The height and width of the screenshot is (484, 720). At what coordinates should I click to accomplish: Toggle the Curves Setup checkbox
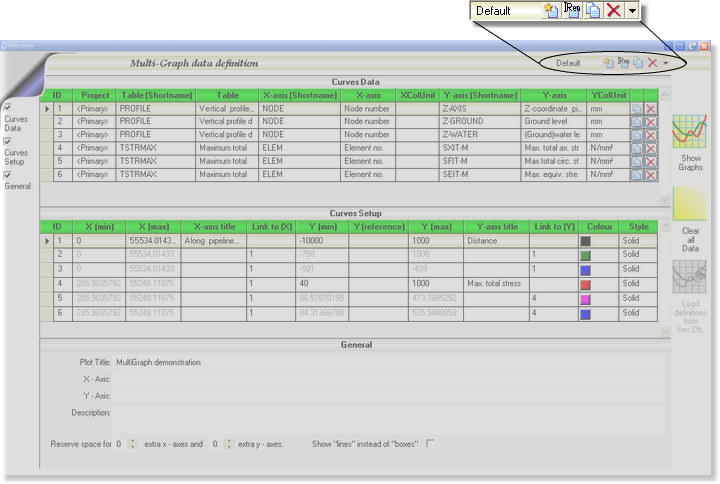click(8, 141)
